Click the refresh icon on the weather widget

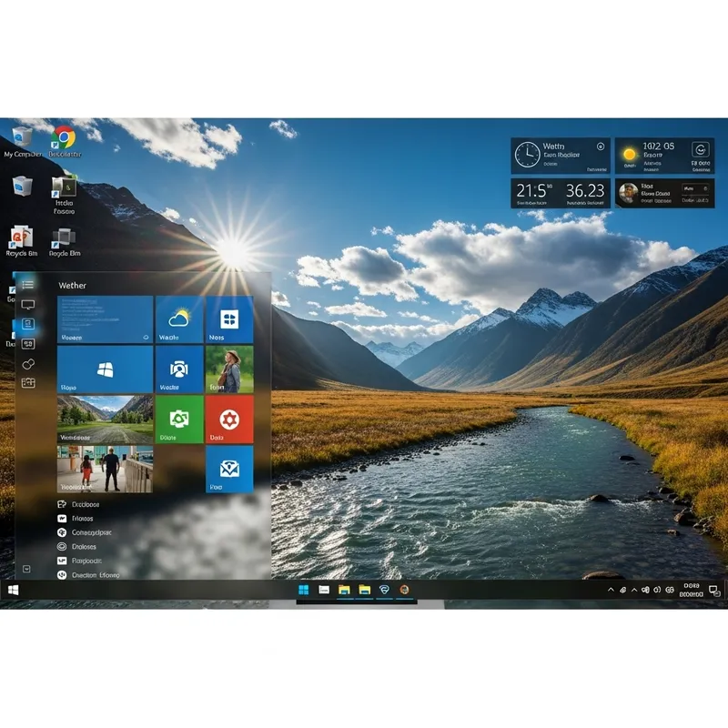click(701, 152)
